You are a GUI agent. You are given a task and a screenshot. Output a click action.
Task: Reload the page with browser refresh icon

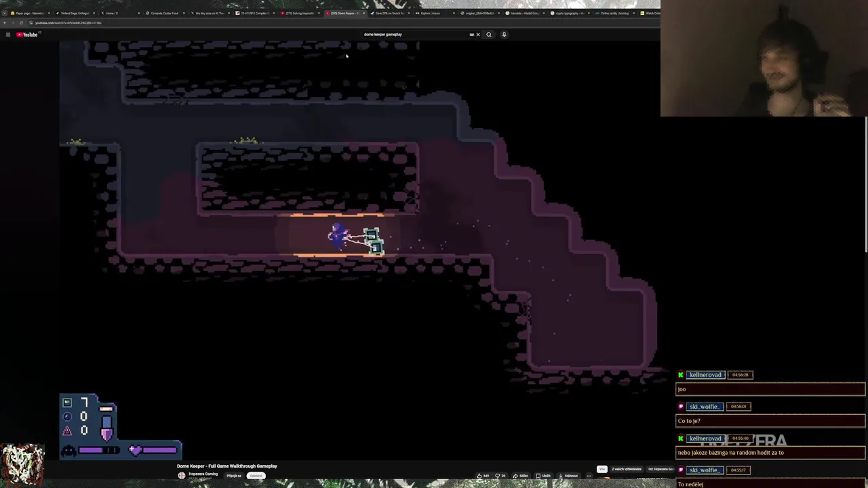tap(21, 23)
